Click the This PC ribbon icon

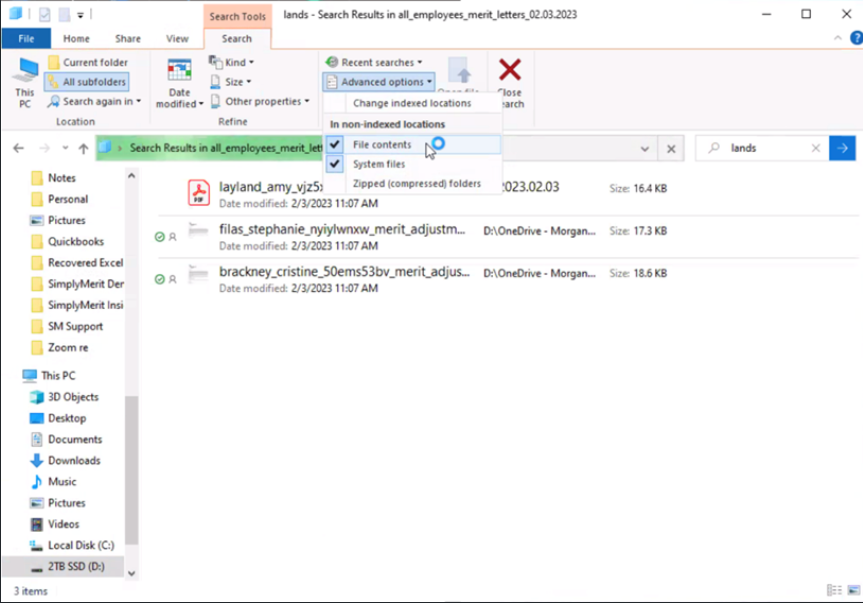coord(24,80)
